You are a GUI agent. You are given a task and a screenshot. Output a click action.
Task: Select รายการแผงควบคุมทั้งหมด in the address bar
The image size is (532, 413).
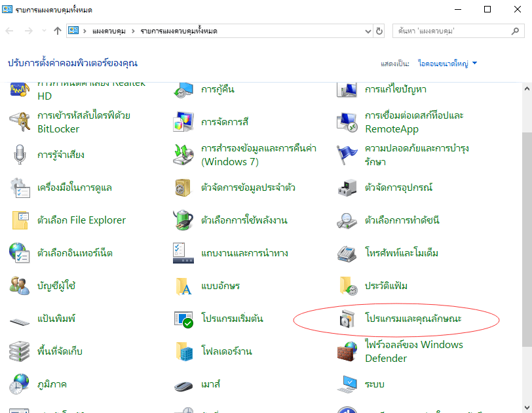178,30
